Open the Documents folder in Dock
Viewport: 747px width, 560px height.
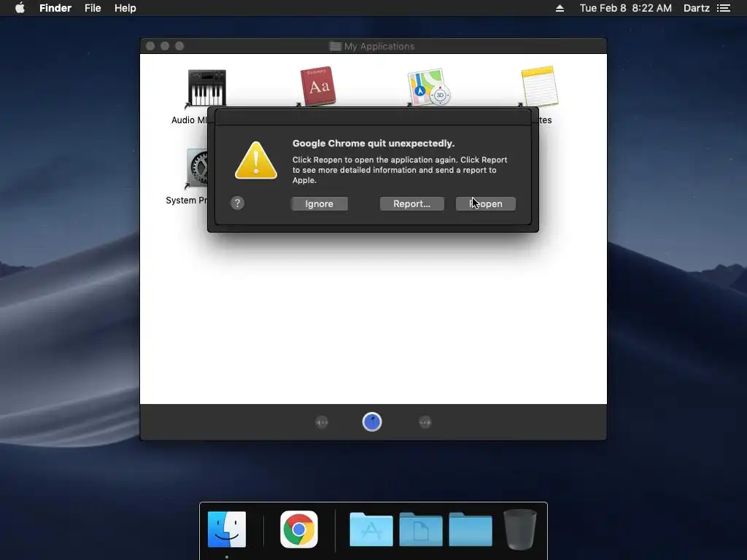click(421, 529)
